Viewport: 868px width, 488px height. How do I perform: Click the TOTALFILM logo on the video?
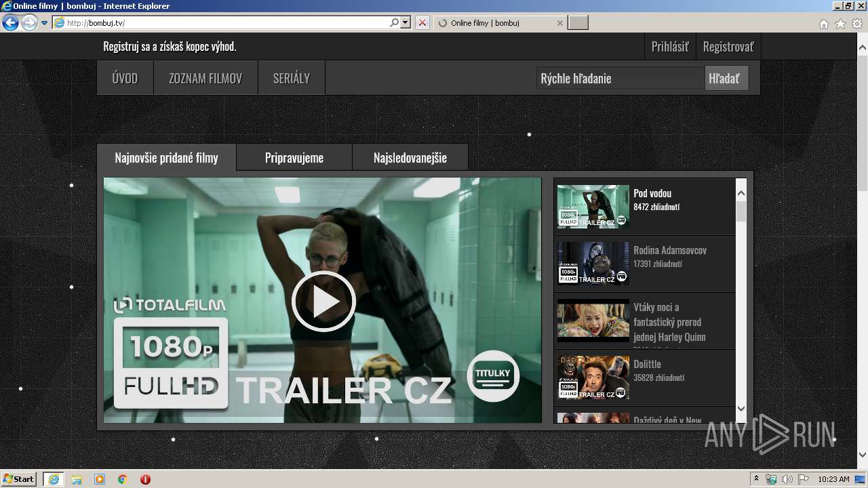170,305
